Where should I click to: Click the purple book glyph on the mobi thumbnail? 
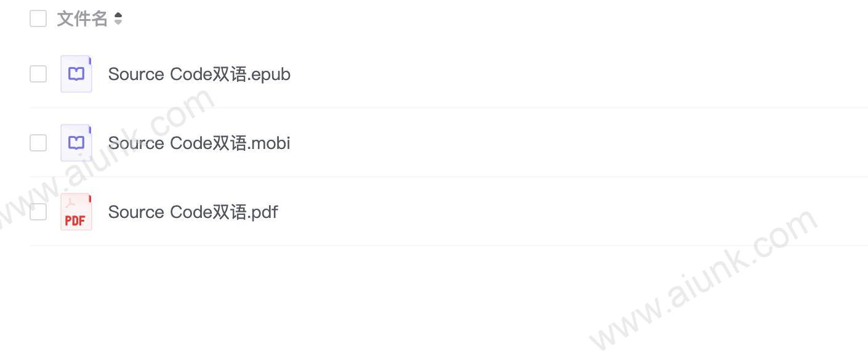tap(76, 143)
